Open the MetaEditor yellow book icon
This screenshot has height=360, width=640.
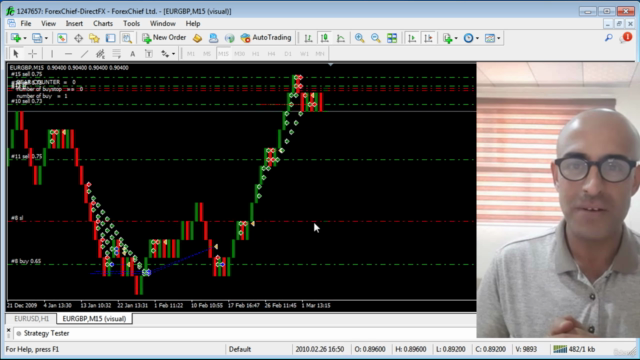(x=198, y=38)
